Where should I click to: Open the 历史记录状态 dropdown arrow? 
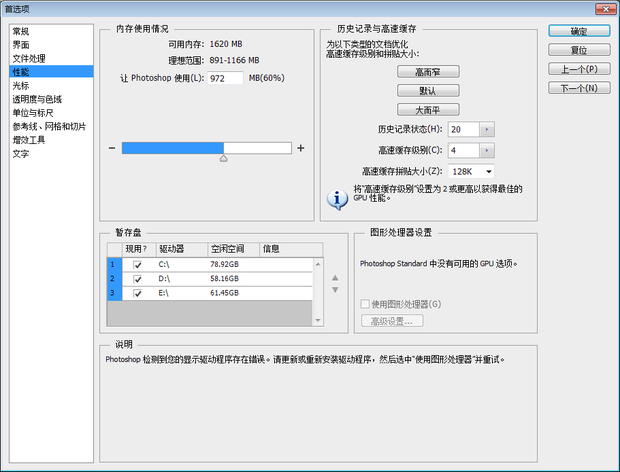coord(487,130)
